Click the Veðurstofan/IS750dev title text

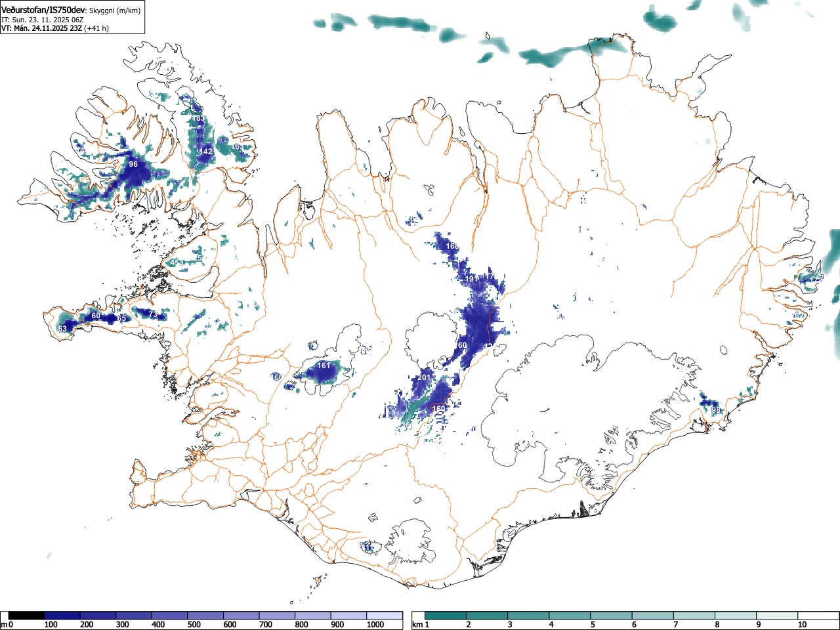pos(44,10)
